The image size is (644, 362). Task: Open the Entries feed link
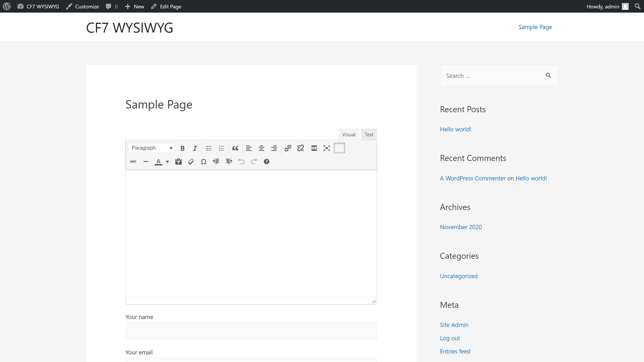[455, 351]
